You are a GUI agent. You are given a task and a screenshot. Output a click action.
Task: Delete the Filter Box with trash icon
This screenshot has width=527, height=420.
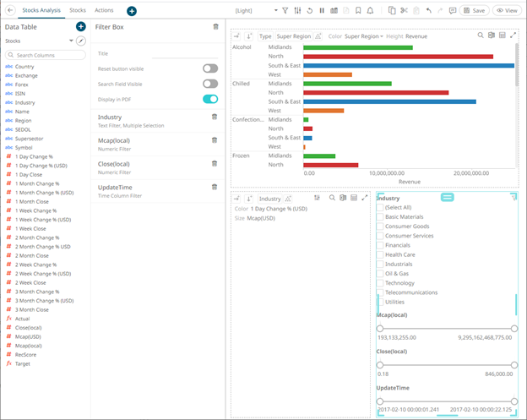tap(216, 27)
